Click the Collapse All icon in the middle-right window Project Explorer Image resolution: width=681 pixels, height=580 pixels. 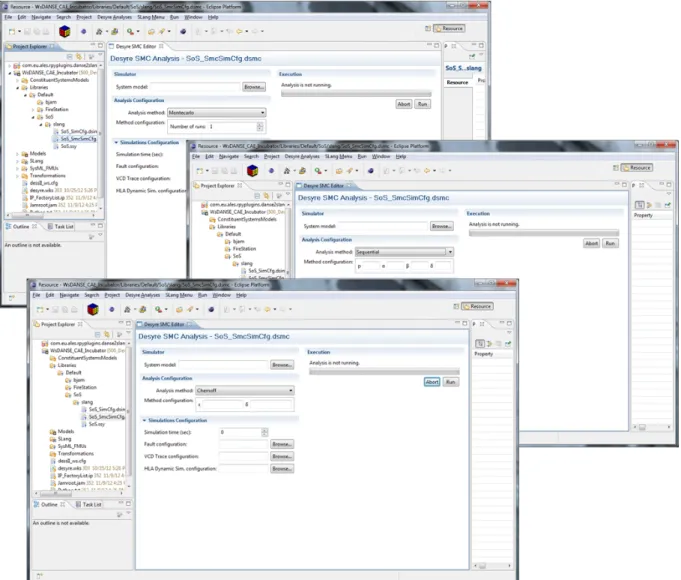[257, 196]
